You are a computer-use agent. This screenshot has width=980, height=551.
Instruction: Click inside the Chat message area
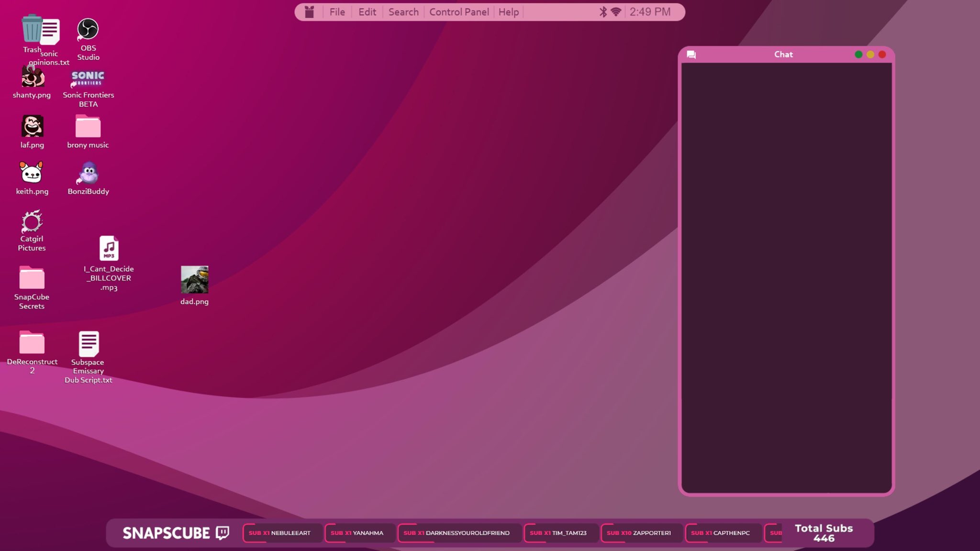point(787,277)
